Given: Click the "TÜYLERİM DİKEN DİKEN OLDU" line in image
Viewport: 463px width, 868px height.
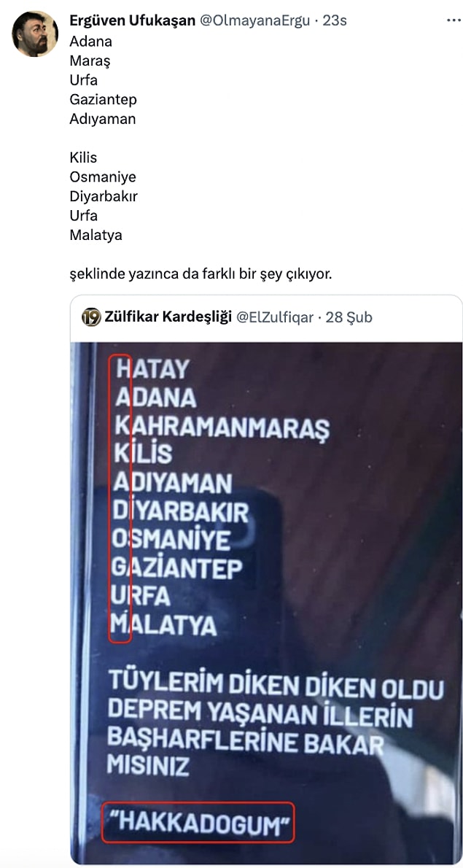Looking at the screenshot, I should [276, 687].
